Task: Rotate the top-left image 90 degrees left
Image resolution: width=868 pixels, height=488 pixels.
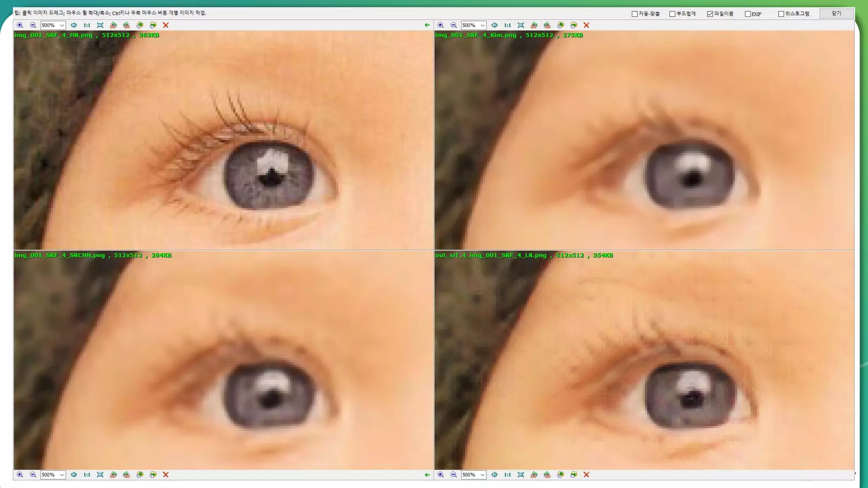Action: pyautogui.click(x=113, y=25)
